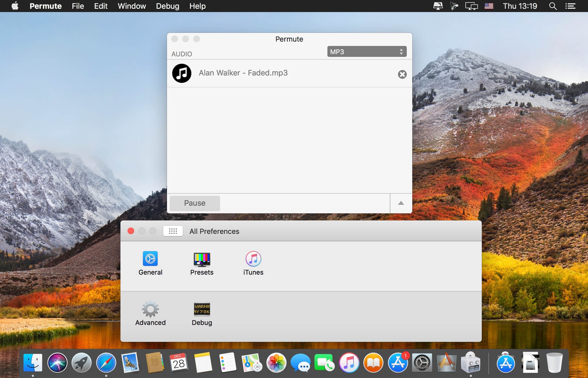The height and width of the screenshot is (378, 588).
Task: Open the Help menu
Action: pyautogui.click(x=197, y=6)
